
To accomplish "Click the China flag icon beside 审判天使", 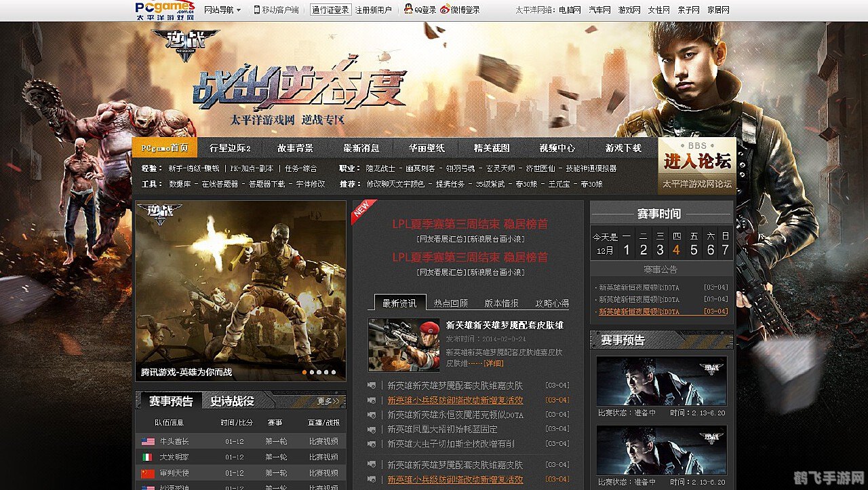I will point(148,473).
